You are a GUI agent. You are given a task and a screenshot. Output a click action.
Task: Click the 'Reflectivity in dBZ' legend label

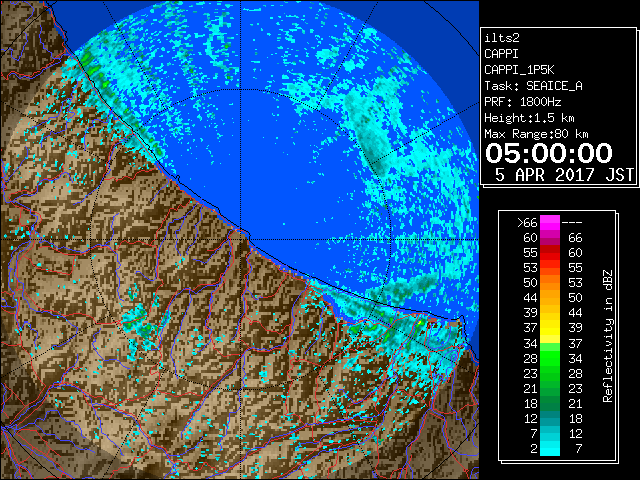[x=608, y=336]
